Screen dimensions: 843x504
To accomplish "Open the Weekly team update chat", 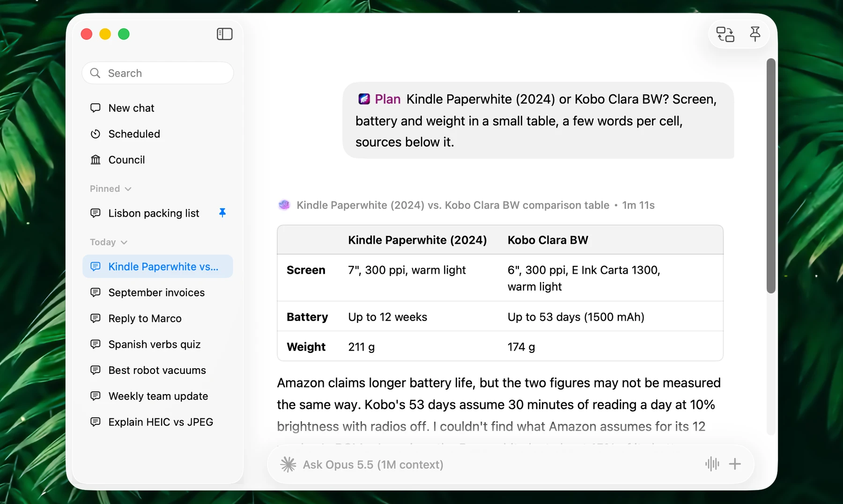I will pyautogui.click(x=158, y=396).
